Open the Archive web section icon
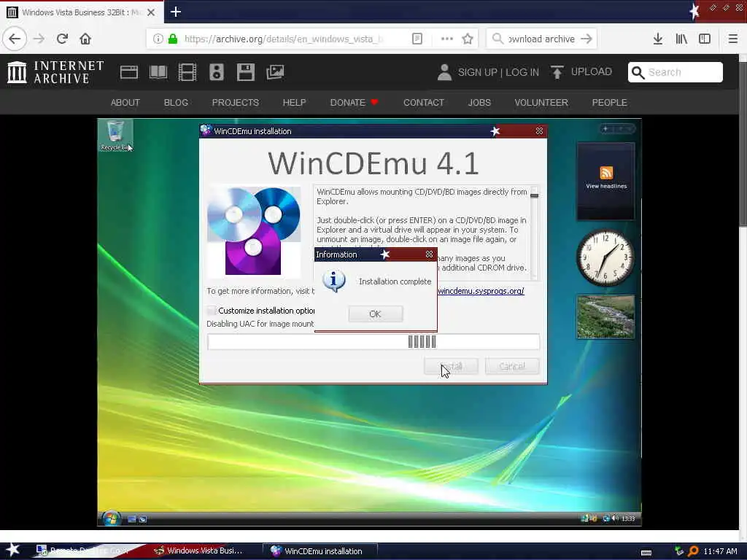The height and width of the screenshot is (560, 747). 128,72
